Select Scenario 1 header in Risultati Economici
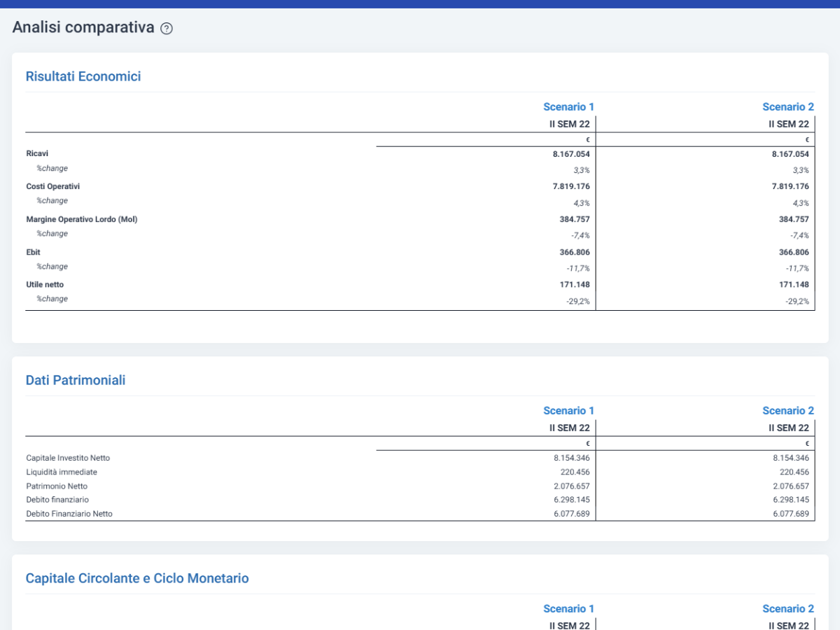 click(568, 107)
